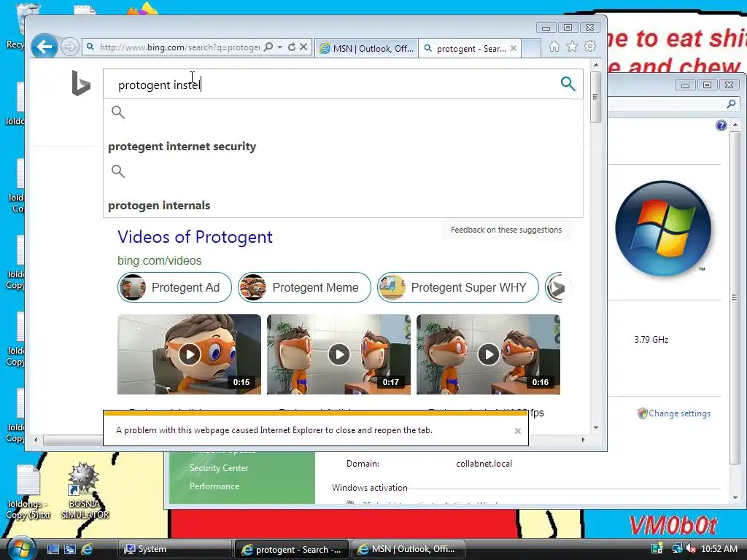The width and height of the screenshot is (747, 560).
Task: Follow the bing.com/videos link
Action: [160, 260]
